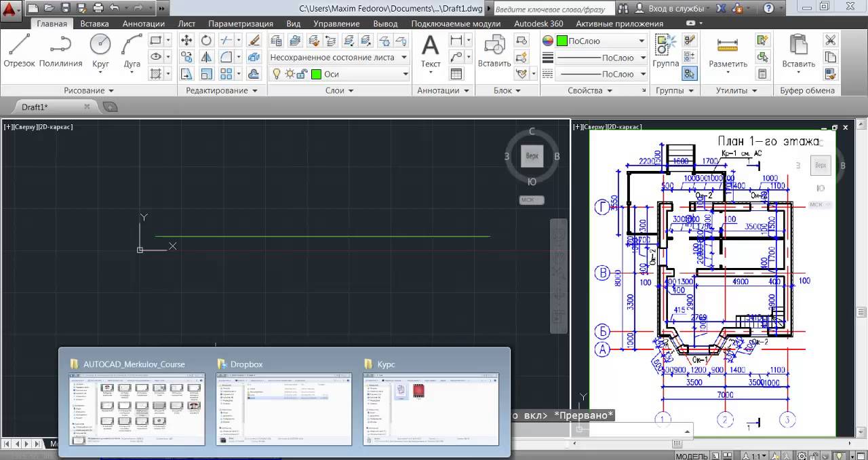Toggle the layer freeze sun icon

click(290, 74)
